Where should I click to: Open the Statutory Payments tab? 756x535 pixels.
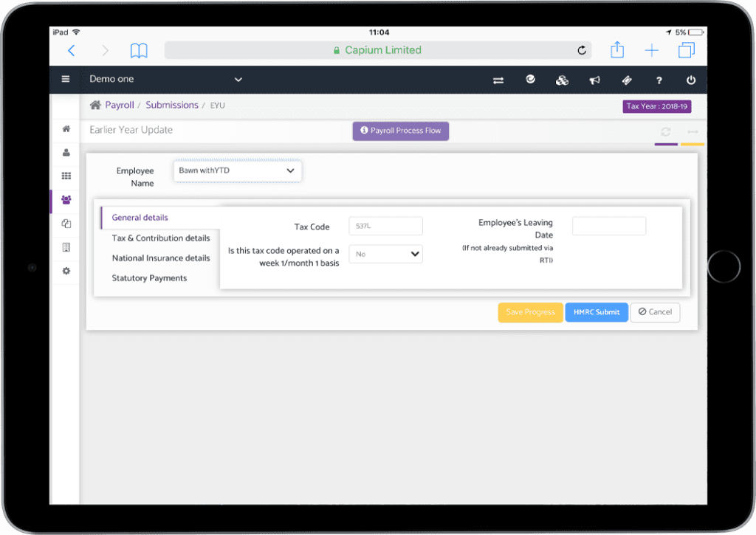(x=149, y=278)
